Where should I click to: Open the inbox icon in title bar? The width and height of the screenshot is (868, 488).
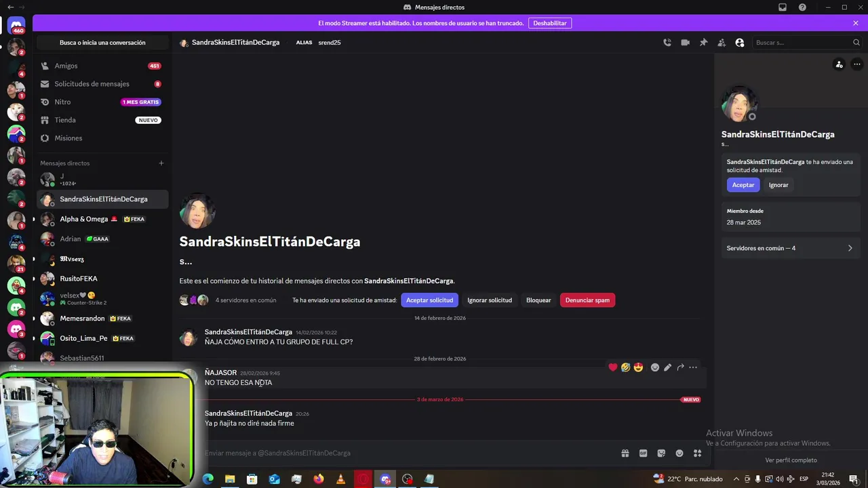[783, 7]
